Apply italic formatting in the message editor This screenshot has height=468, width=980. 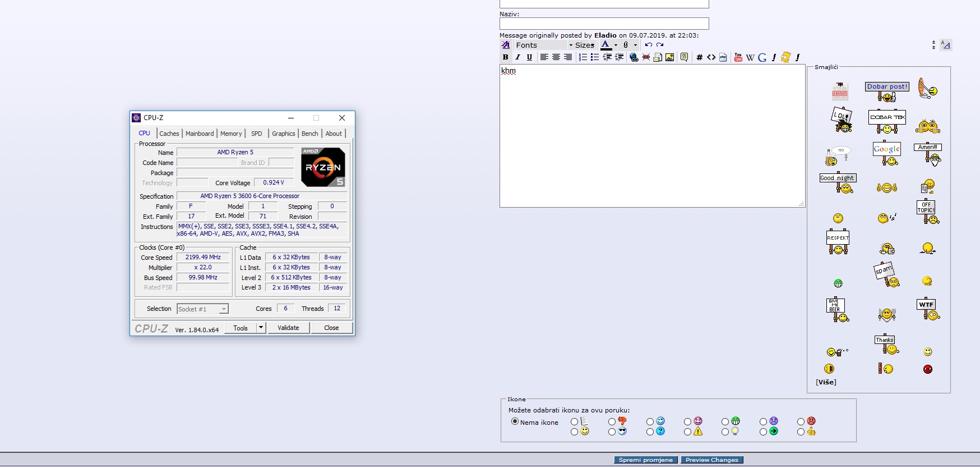pos(517,57)
